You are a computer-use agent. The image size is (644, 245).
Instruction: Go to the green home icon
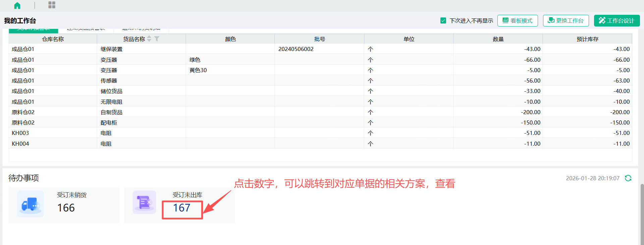[x=17, y=5]
